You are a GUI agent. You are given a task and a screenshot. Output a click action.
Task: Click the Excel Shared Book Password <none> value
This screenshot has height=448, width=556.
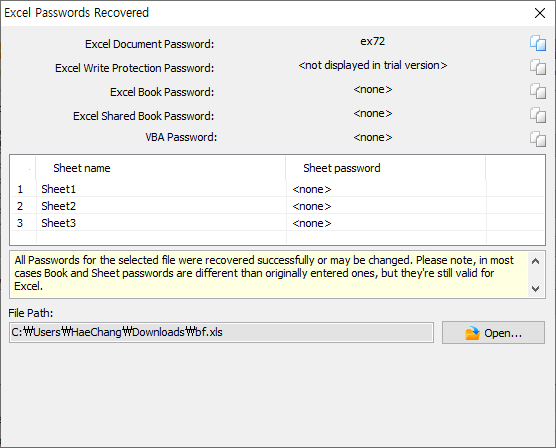pyautogui.click(x=373, y=114)
